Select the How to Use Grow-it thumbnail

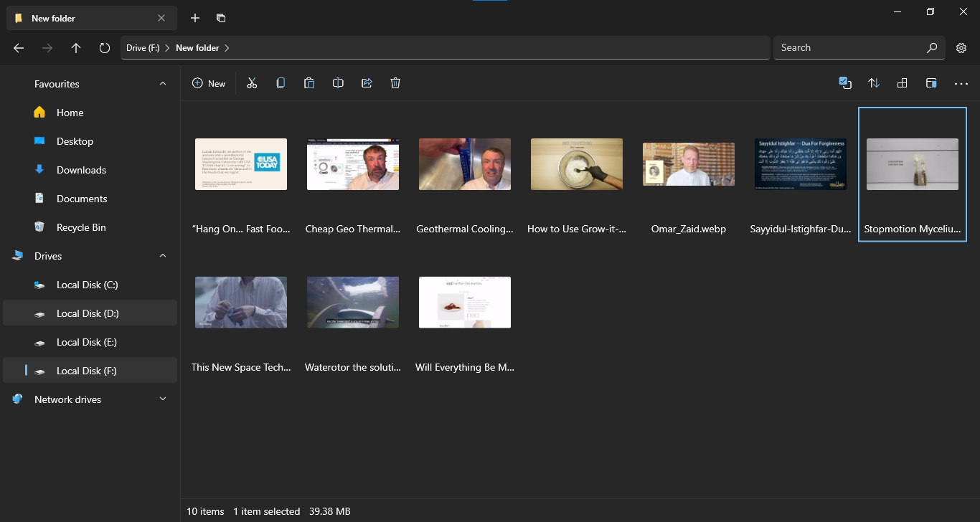click(577, 164)
